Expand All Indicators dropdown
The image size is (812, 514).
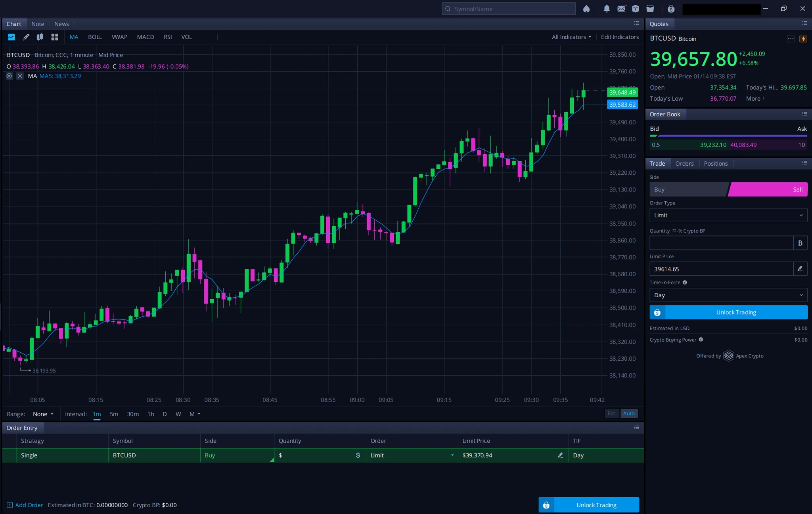[x=571, y=37]
